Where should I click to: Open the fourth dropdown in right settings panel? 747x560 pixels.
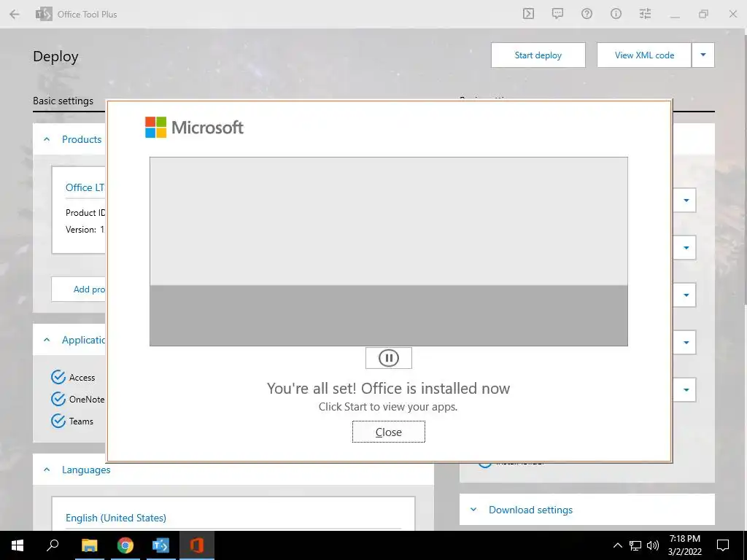pyautogui.click(x=686, y=342)
